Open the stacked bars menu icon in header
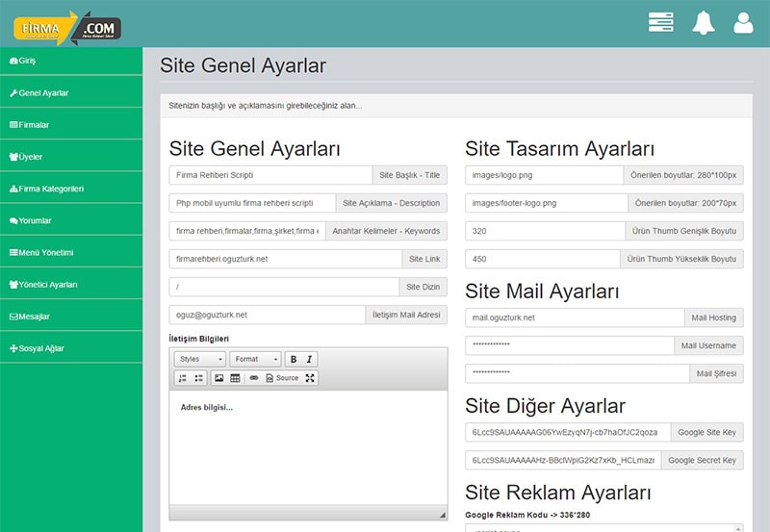Image resolution: width=770 pixels, height=532 pixels. 660,22
